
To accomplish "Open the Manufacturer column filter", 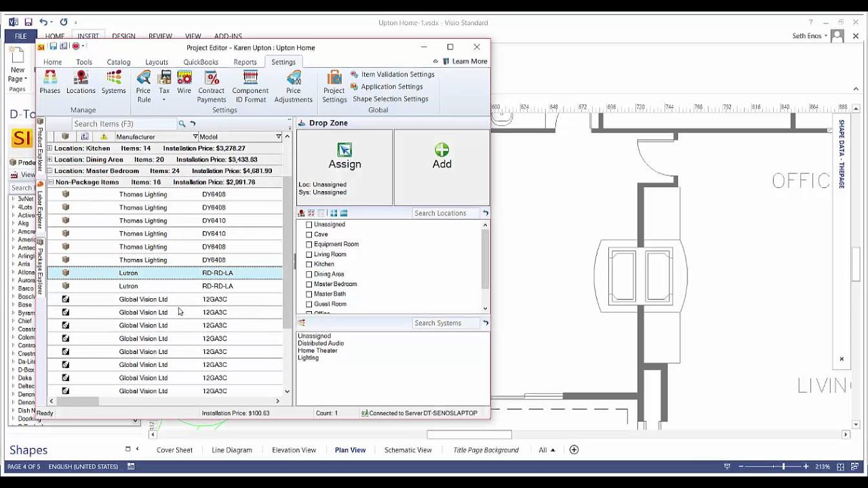I will [196, 137].
